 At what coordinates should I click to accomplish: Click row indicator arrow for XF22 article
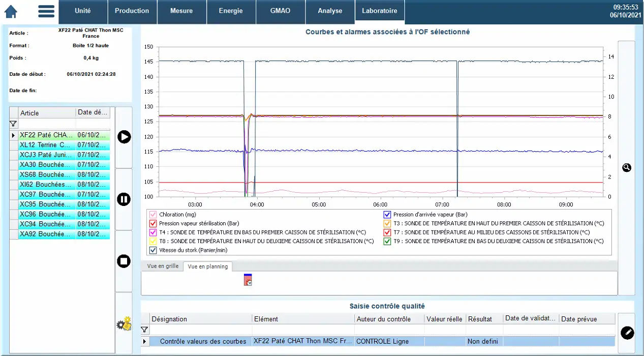pyautogui.click(x=14, y=135)
